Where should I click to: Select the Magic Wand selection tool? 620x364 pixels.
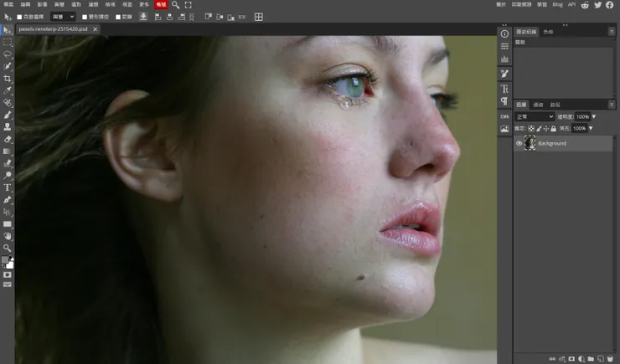8,66
